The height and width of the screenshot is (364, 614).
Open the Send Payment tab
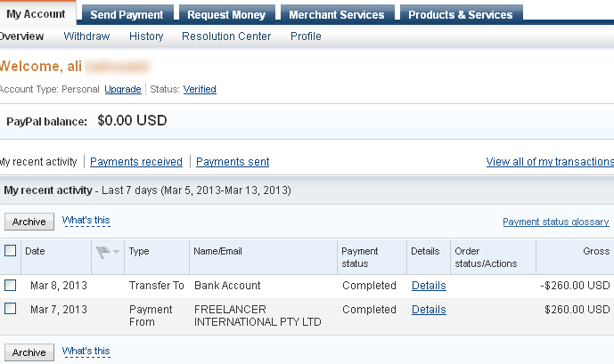pos(127,14)
